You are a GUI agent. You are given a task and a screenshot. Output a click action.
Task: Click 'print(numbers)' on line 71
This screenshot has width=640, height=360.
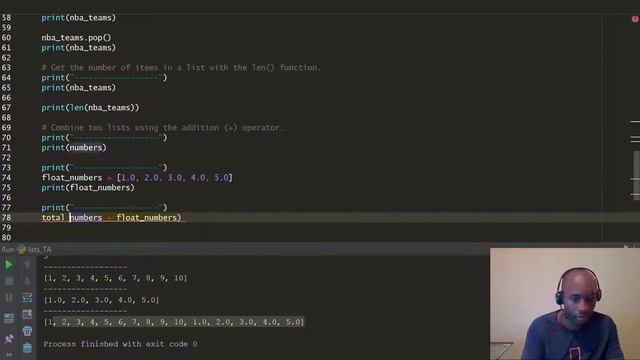74,148
